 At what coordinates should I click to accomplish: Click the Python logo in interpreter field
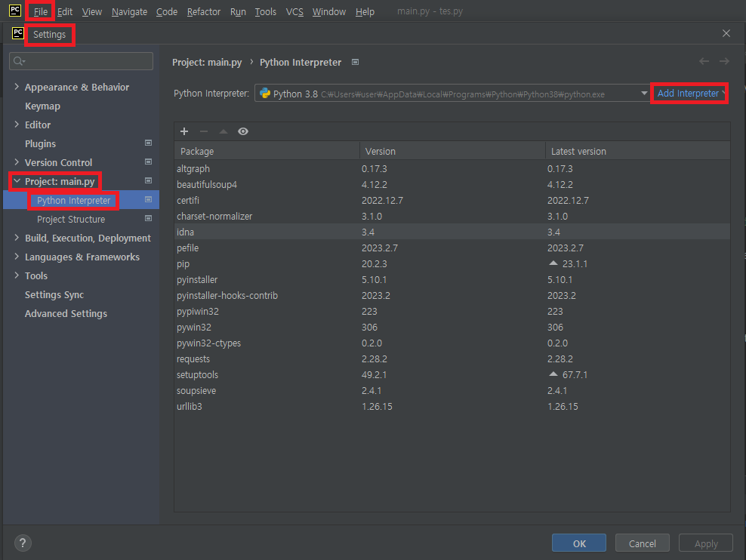click(265, 93)
